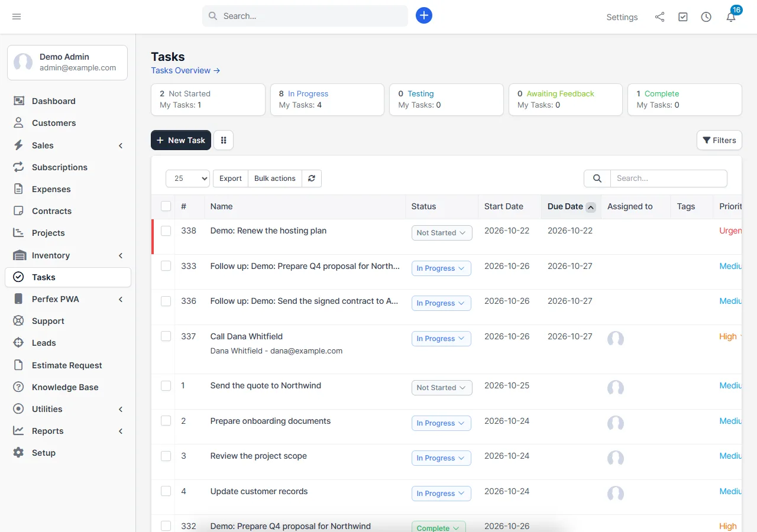Click the Customers person icon
The image size is (757, 532).
19,123
